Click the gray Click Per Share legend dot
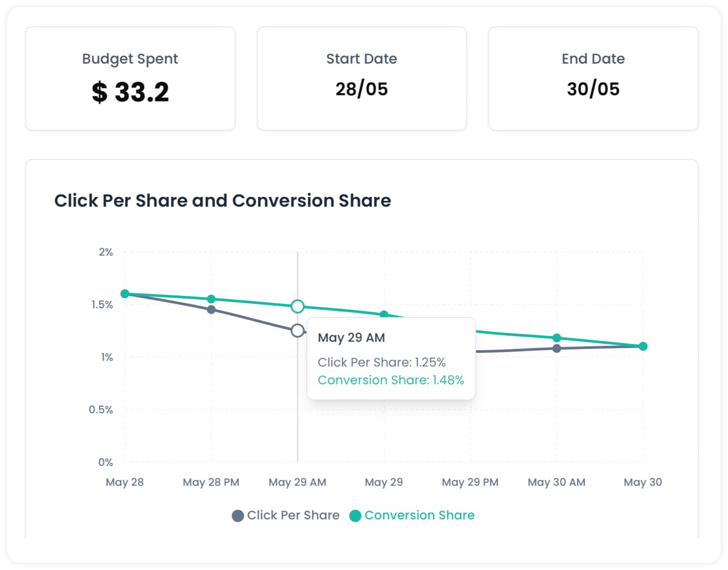This screenshot has width=728, height=570. [x=238, y=516]
